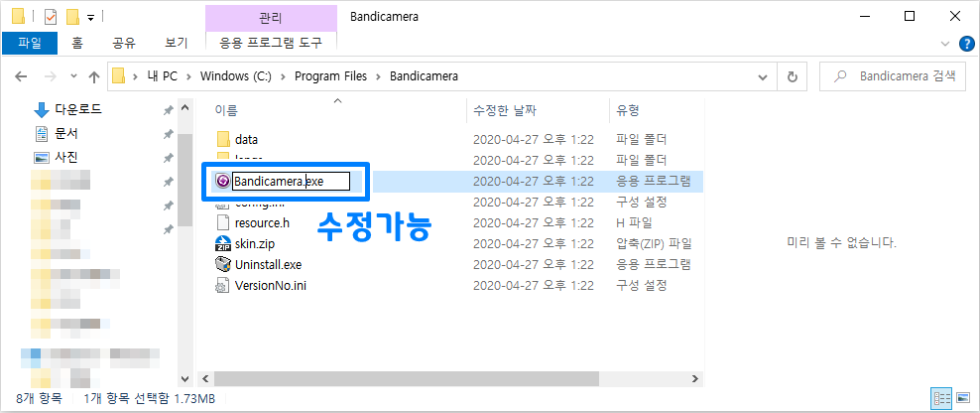Select the resource.h file icon

pyautogui.click(x=223, y=222)
